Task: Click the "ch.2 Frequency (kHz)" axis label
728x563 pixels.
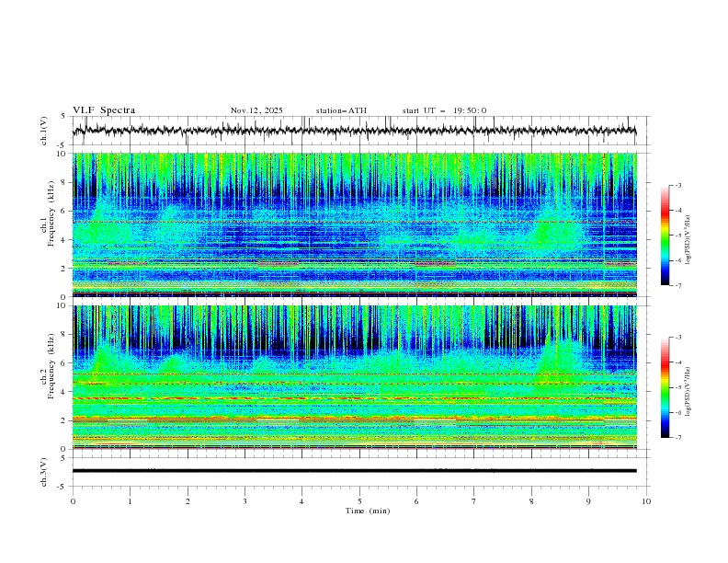Action: [47, 366]
